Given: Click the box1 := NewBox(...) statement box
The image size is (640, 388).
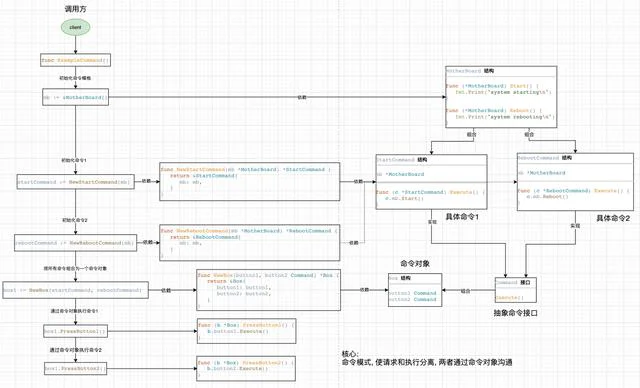Looking at the screenshot, I should (x=76, y=290).
